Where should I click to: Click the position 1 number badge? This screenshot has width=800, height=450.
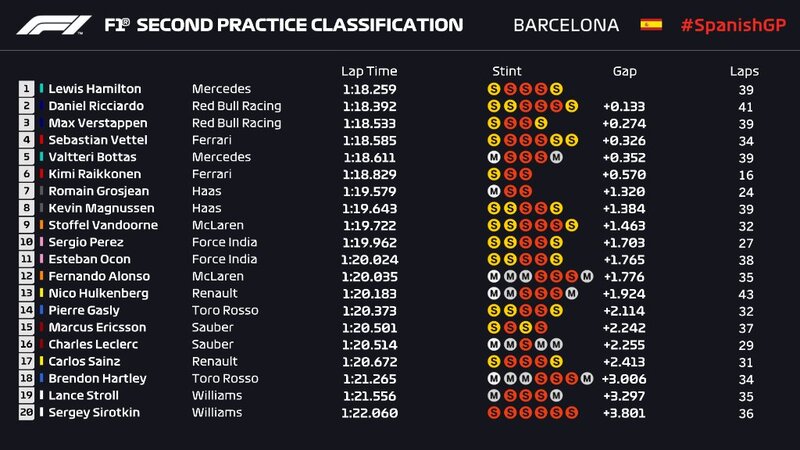point(25,89)
